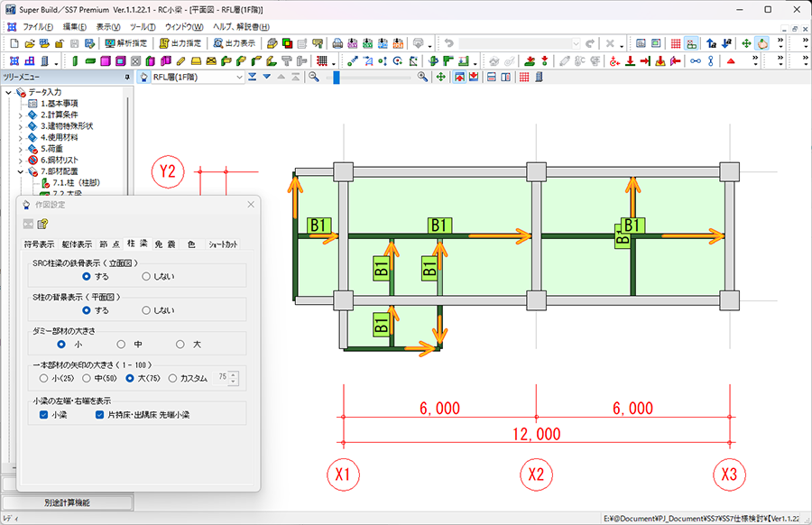This screenshot has width=812, height=525.
Task: Click the custom arrow size spinner up
Action: click(x=234, y=374)
